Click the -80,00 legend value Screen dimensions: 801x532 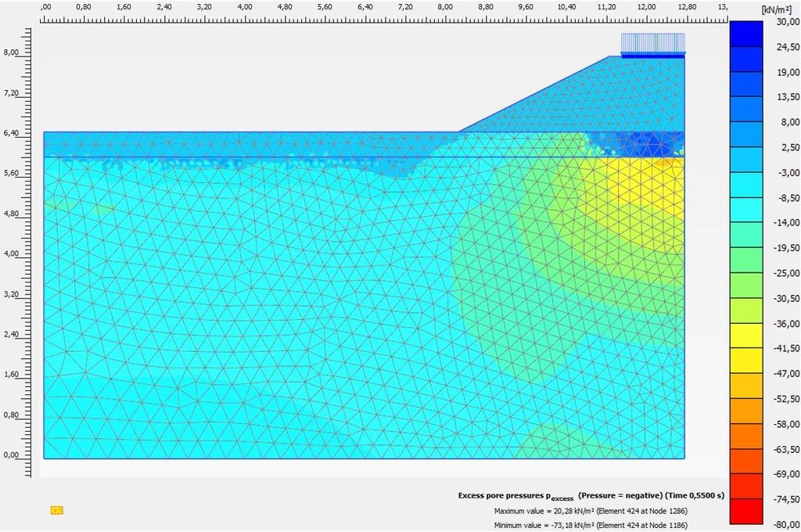[x=787, y=524]
